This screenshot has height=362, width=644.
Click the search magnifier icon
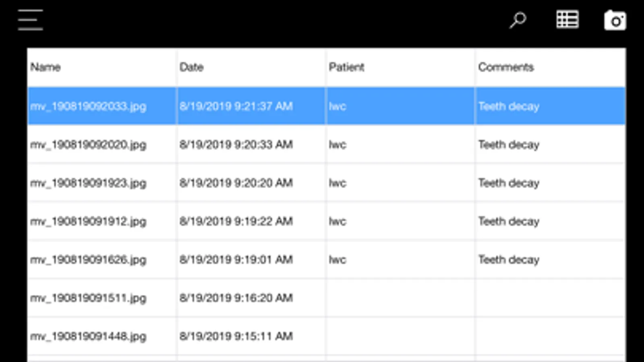[518, 20]
